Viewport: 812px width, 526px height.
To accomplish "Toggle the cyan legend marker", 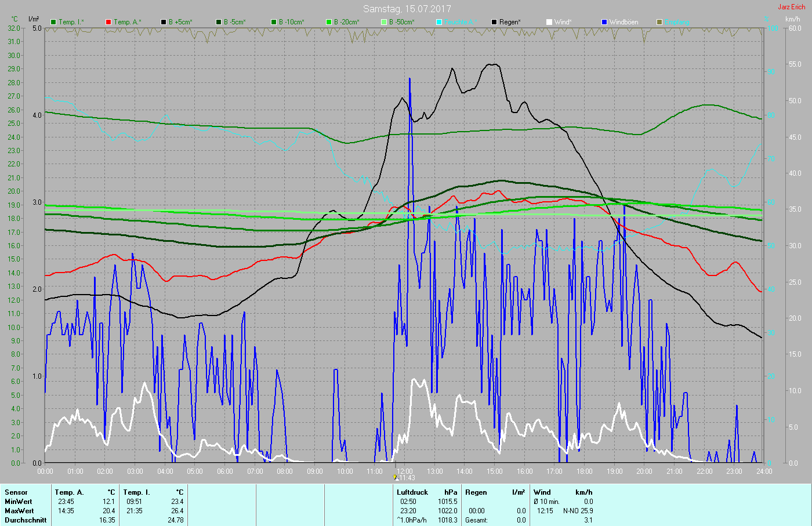I will pyautogui.click(x=439, y=22).
